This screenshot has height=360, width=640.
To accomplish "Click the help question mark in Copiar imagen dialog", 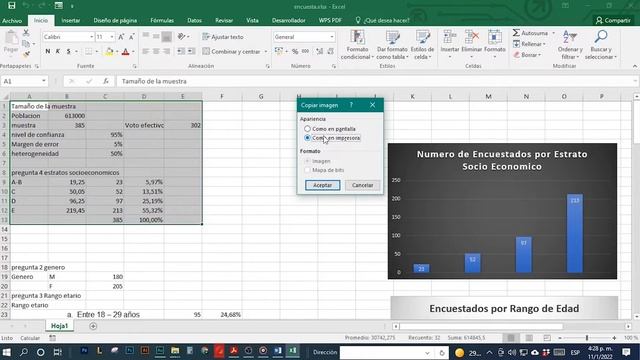I will point(351,105).
